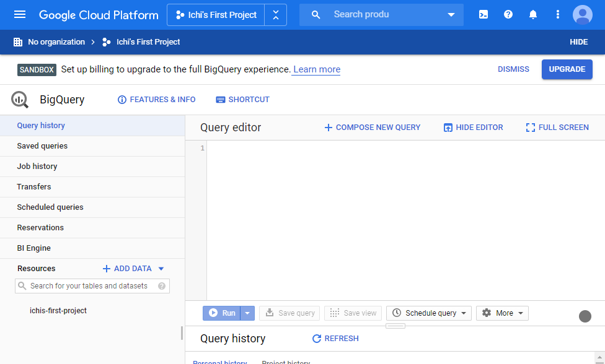Click the BigQuery magnifier logo
Screen dimensions: 605x364
pyautogui.click(x=20, y=100)
